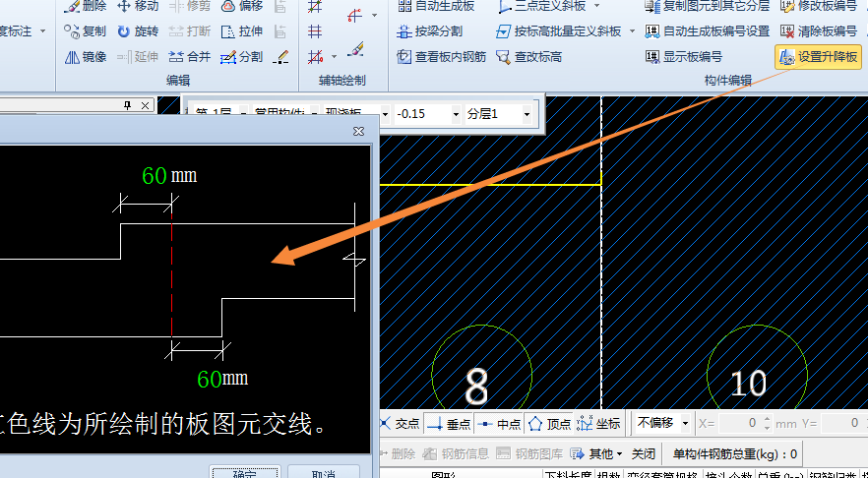Viewport: 868px width, 478px height.
Task: Click 清除板编号 clear slab numbers
Action: tap(819, 31)
